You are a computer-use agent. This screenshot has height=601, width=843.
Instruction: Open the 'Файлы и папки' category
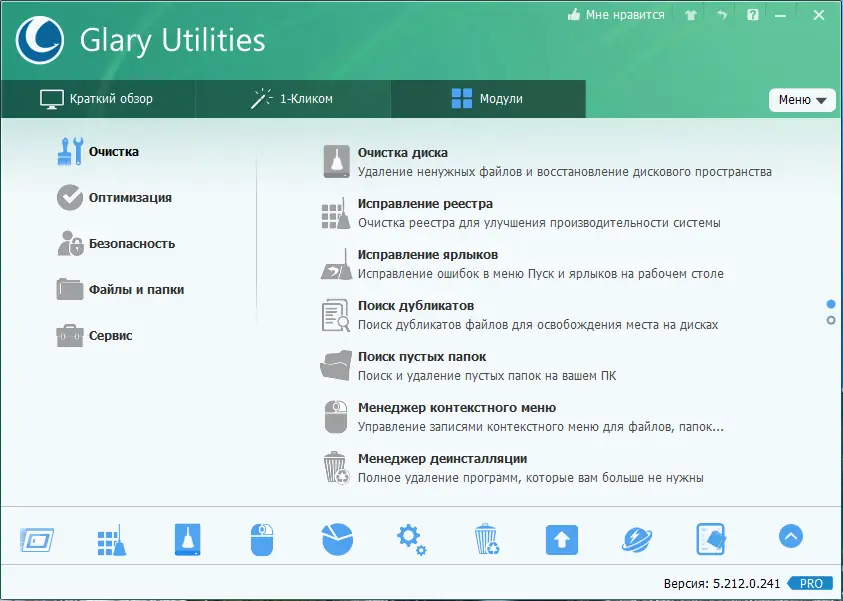pos(137,290)
